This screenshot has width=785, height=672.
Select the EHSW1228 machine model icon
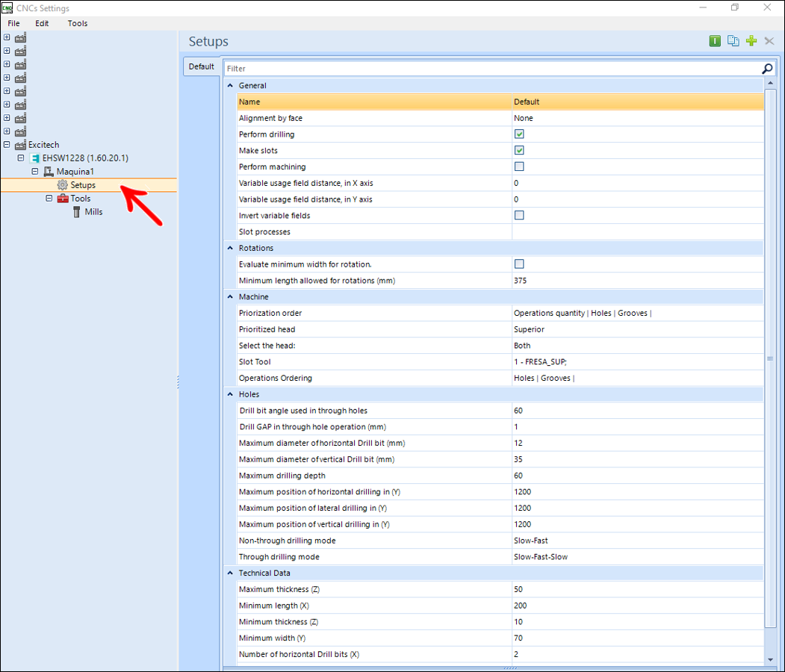[x=35, y=158]
